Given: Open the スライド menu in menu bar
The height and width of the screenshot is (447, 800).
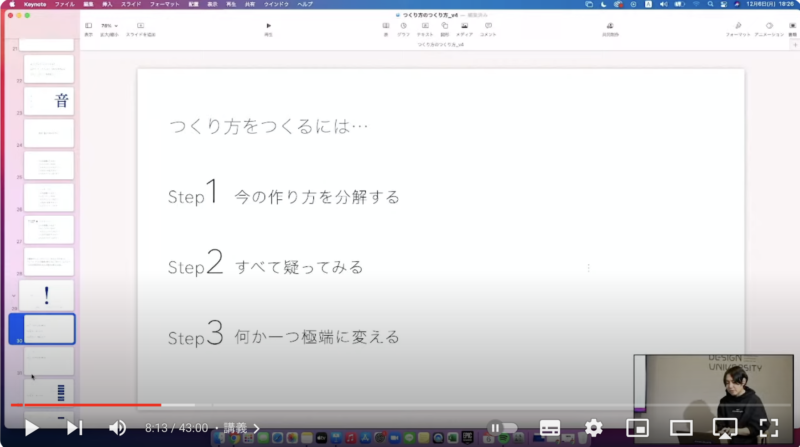Looking at the screenshot, I should click(131, 4).
